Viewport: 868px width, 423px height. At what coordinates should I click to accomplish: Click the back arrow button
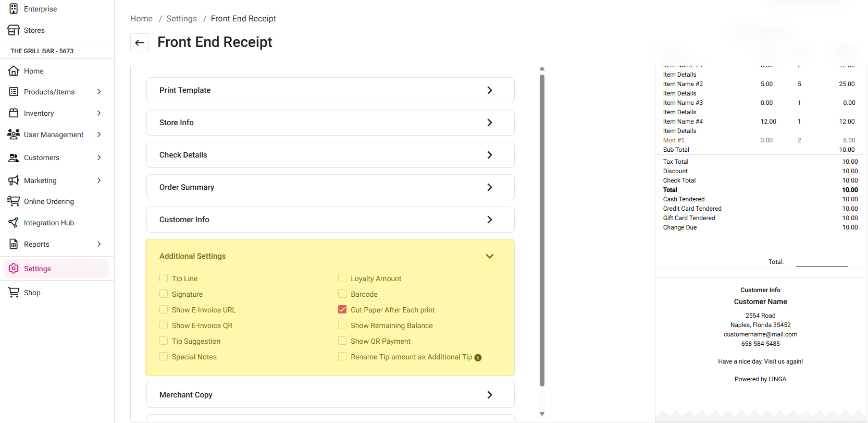pos(140,43)
